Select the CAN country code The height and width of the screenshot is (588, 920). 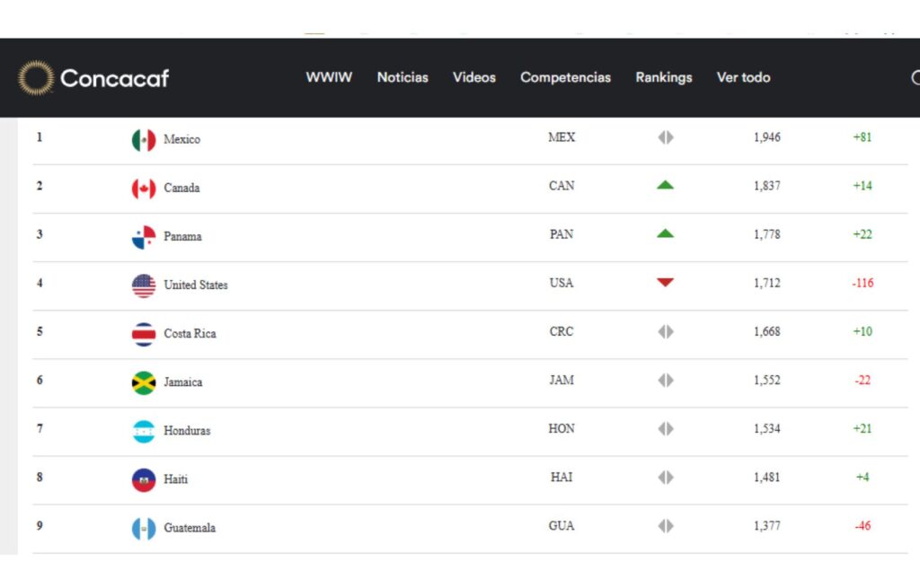point(562,186)
